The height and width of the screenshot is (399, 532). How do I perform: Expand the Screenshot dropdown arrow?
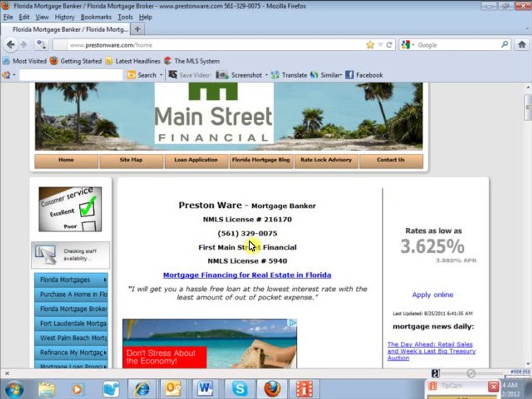pos(267,75)
